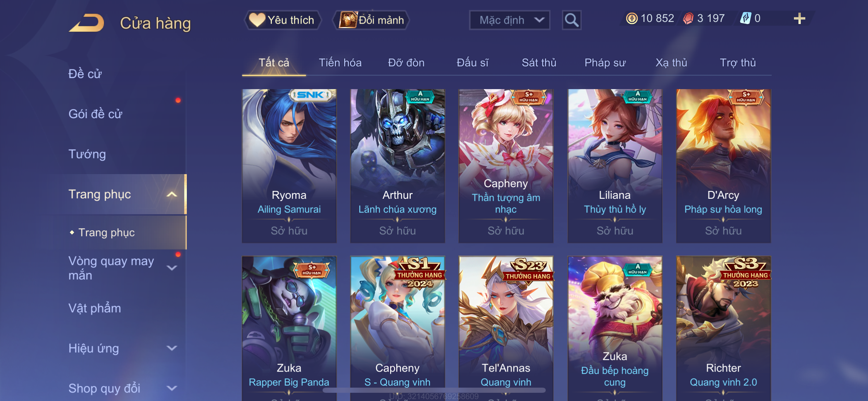Expand the Shop quy đổi section

click(x=171, y=388)
